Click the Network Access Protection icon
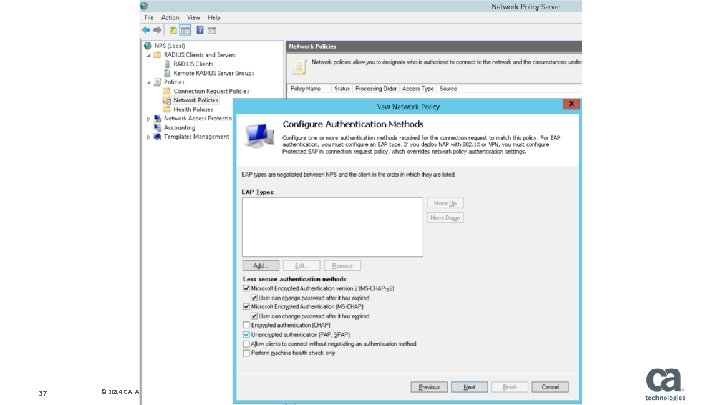 pyautogui.click(x=158, y=118)
